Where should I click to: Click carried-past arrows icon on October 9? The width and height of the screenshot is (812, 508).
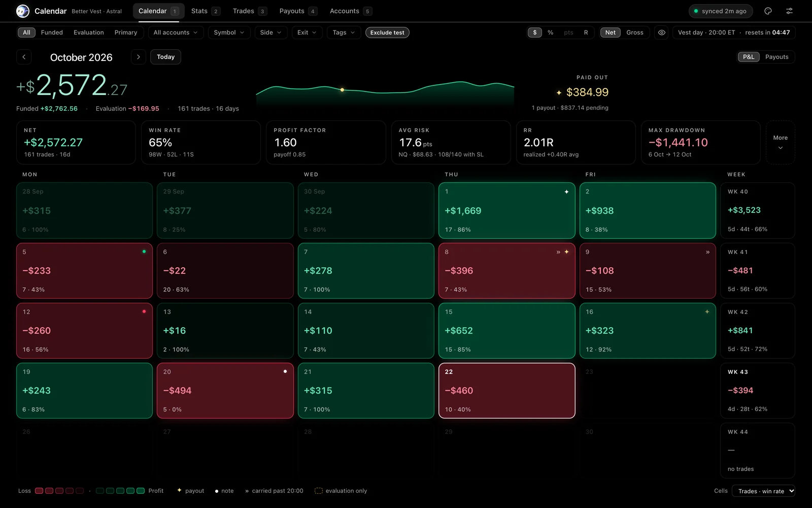(x=707, y=252)
